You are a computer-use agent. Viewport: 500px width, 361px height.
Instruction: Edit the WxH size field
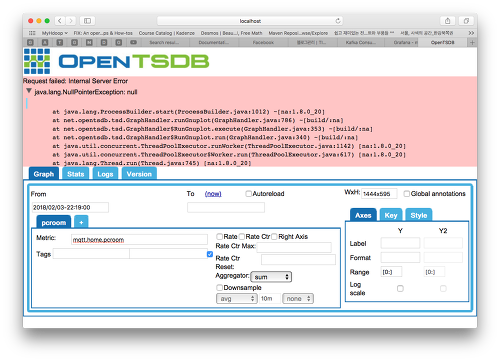pos(379,194)
